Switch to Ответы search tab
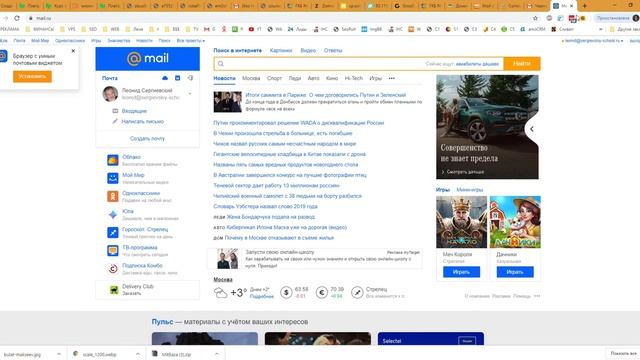This screenshot has height=360, width=640. point(333,50)
